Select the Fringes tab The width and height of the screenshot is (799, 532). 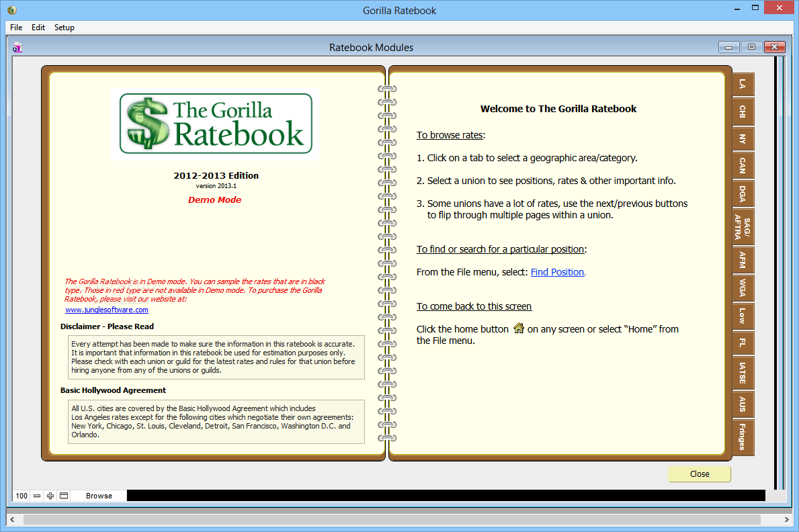point(743,437)
